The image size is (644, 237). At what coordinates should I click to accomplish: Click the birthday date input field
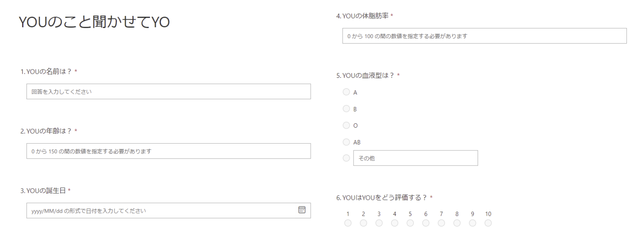point(159,211)
